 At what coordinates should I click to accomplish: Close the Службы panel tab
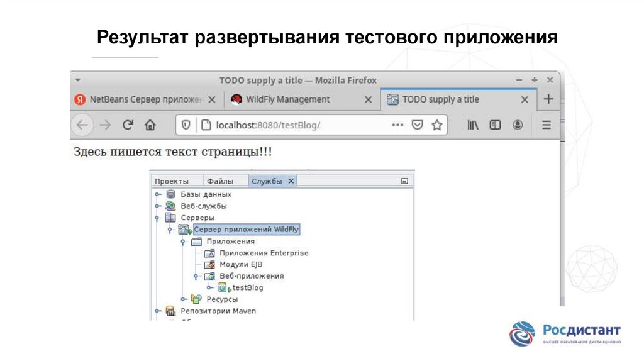[x=291, y=181]
